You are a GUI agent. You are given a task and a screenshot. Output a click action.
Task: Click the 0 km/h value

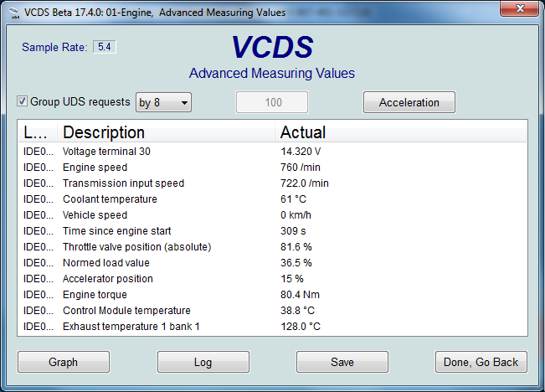click(296, 215)
